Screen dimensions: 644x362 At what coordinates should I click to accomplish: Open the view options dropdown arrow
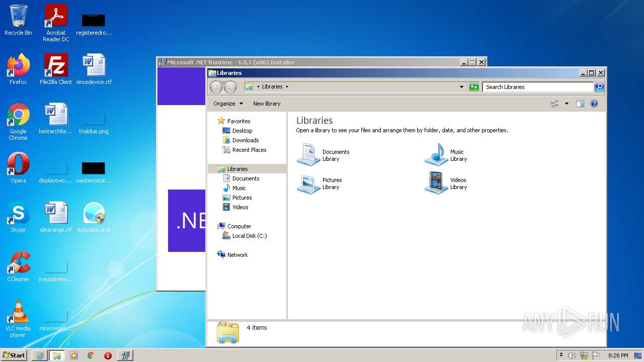click(567, 104)
